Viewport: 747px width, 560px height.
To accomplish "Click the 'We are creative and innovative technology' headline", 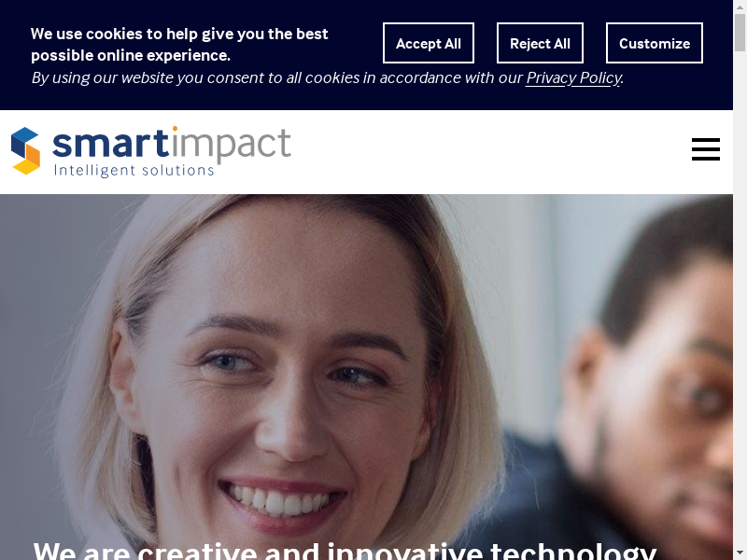I will click(345, 551).
